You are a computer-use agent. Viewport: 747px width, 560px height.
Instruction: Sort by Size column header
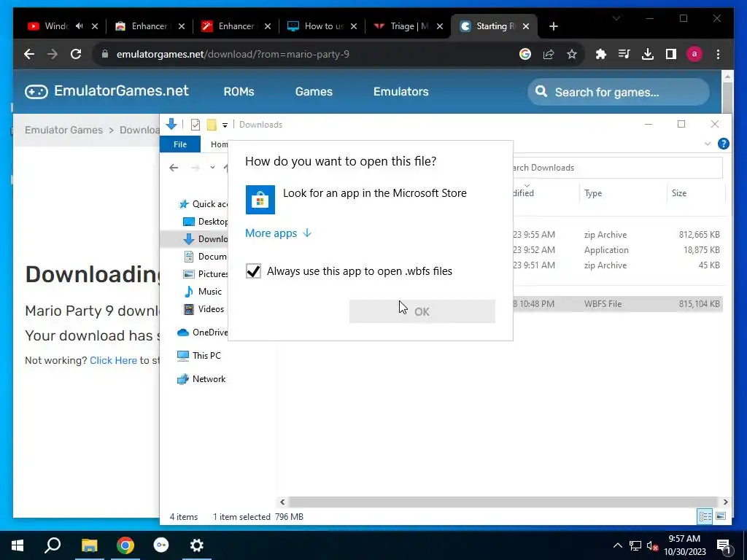pyautogui.click(x=695, y=192)
